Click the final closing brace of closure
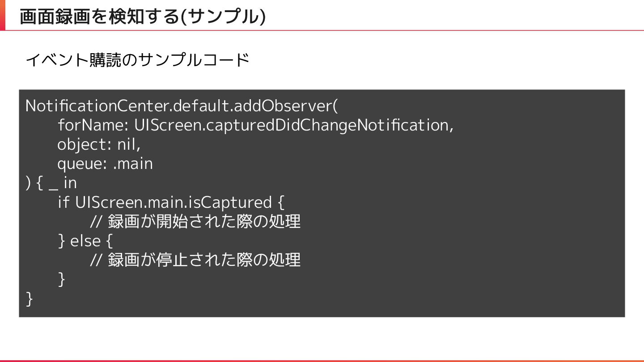The width and height of the screenshot is (644, 362). (x=30, y=299)
